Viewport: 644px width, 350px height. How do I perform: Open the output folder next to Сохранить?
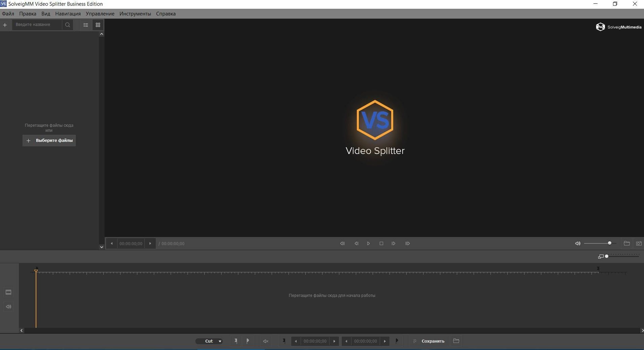coord(456,341)
